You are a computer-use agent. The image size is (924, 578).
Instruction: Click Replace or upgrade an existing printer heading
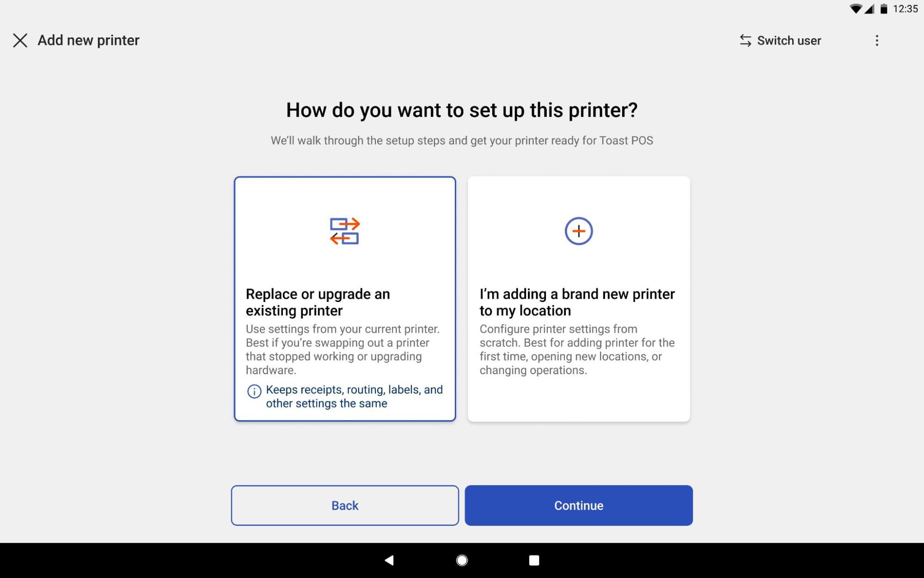tap(318, 302)
